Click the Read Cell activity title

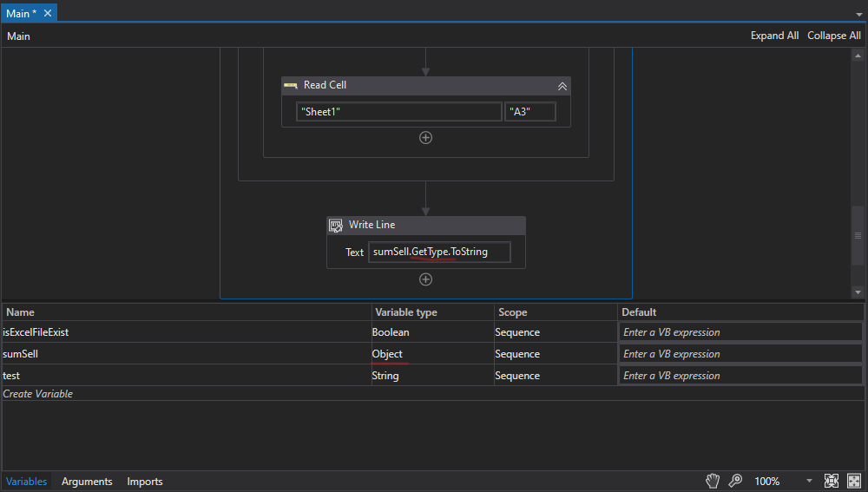coord(325,85)
